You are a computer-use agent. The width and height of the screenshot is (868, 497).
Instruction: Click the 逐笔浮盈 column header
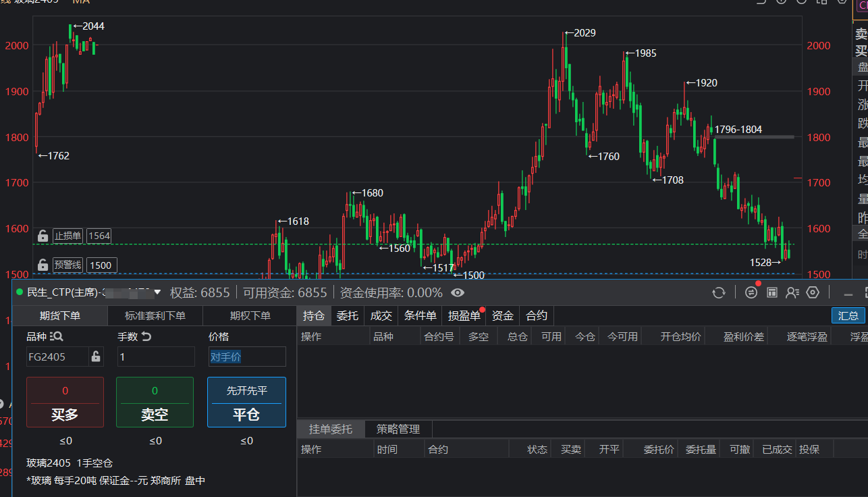point(807,336)
